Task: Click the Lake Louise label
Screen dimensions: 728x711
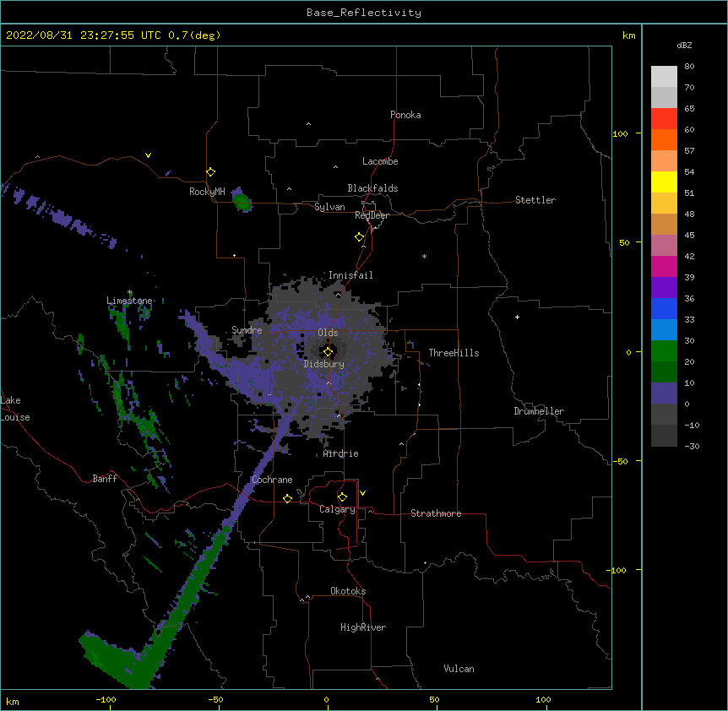Action: (x=15, y=409)
